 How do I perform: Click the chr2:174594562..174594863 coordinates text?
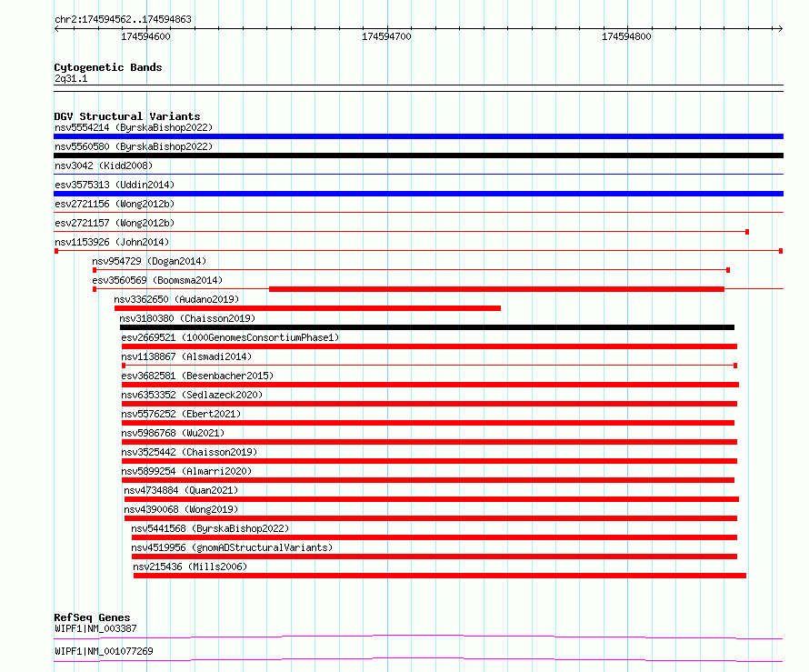point(123,19)
